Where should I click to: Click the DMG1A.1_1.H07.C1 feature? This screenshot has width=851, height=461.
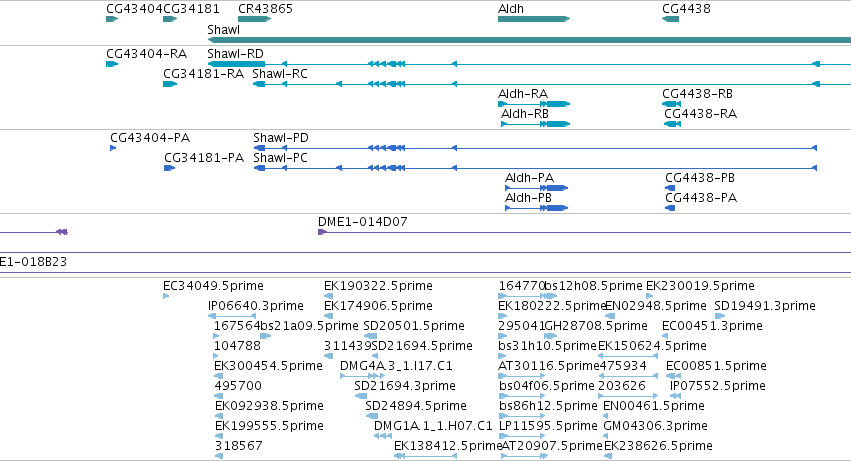(x=383, y=436)
